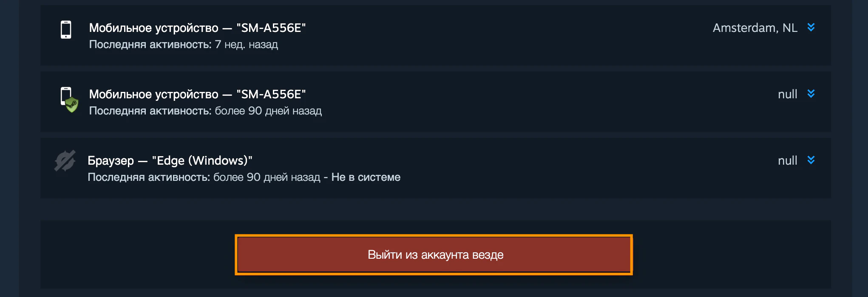Click "Последняя активность" label in the Edge row
The width and height of the screenshot is (868, 297).
[x=149, y=177]
